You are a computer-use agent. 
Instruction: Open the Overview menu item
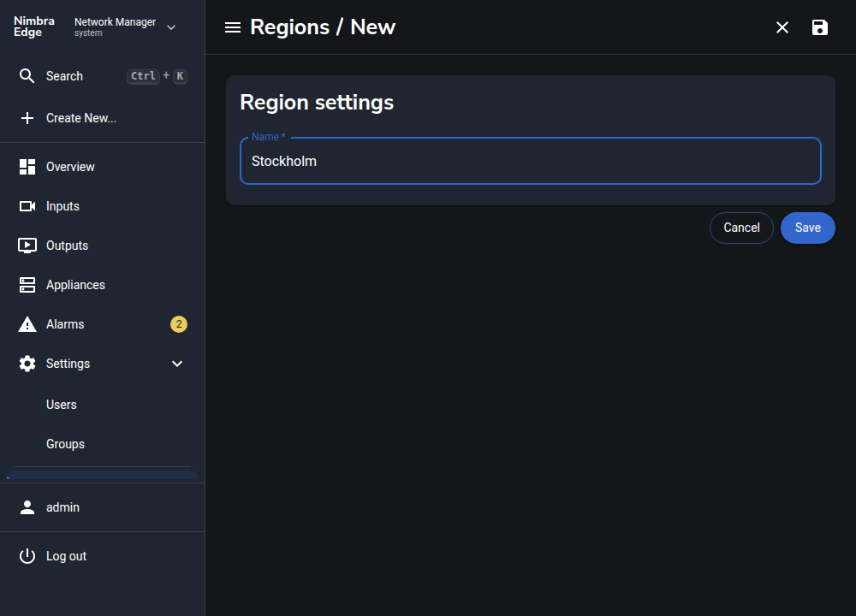click(103, 167)
